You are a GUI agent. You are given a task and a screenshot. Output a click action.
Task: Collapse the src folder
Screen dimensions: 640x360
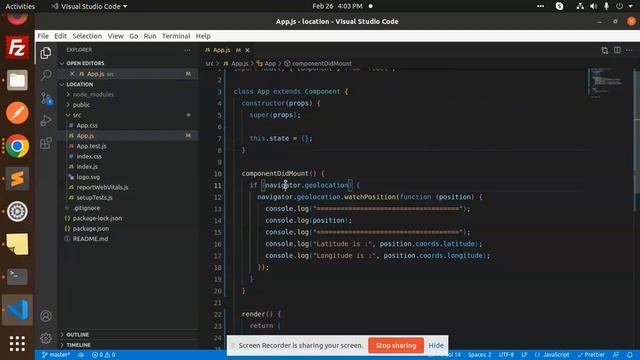tap(77, 115)
